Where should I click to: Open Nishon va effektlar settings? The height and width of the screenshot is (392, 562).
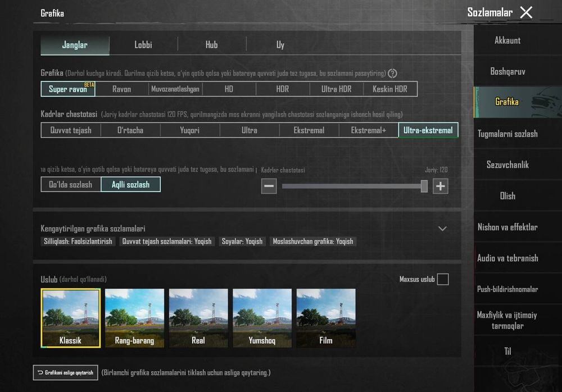coord(518,227)
